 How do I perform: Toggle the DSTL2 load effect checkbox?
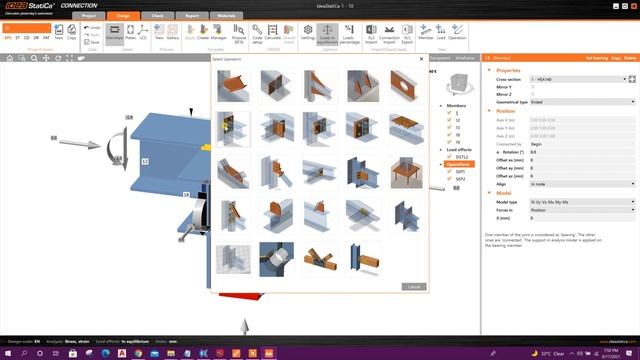click(x=449, y=157)
